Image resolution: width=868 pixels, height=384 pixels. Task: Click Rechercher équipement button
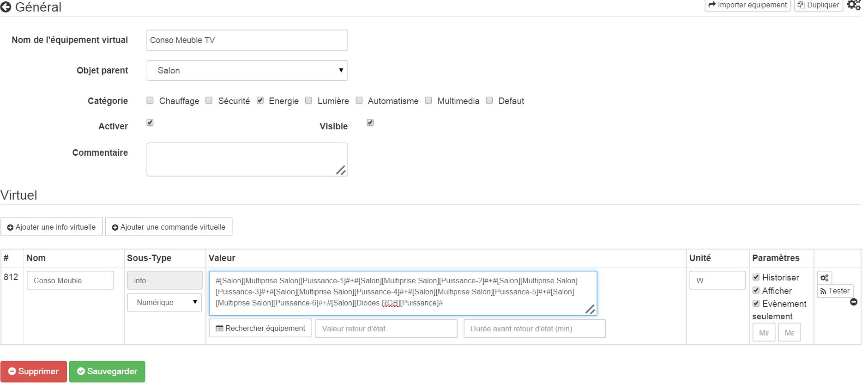coord(260,328)
